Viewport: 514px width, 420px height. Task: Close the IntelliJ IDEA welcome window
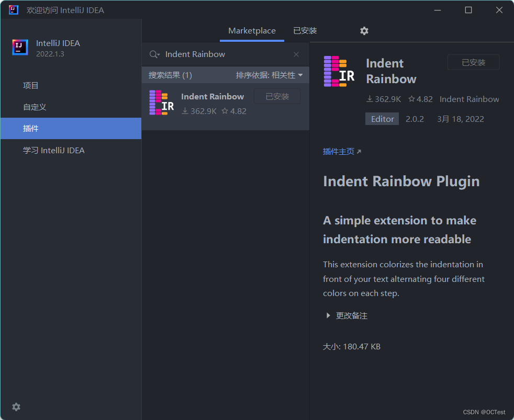click(499, 10)
